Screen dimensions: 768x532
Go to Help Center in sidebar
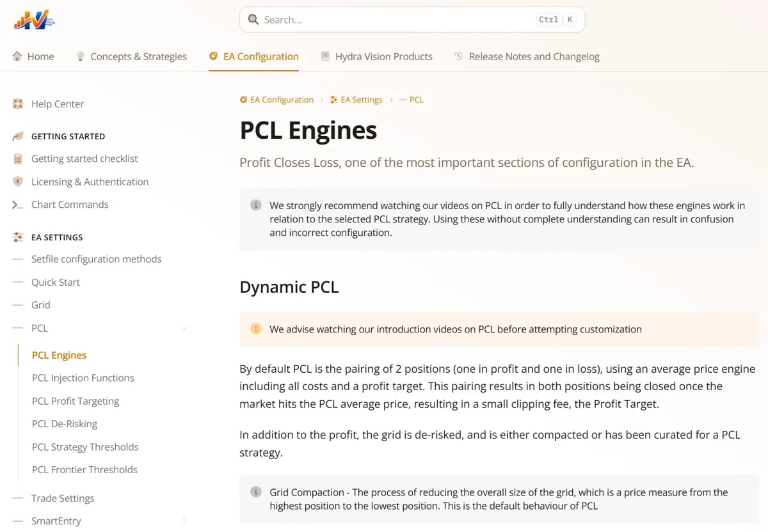pos(58,104)
